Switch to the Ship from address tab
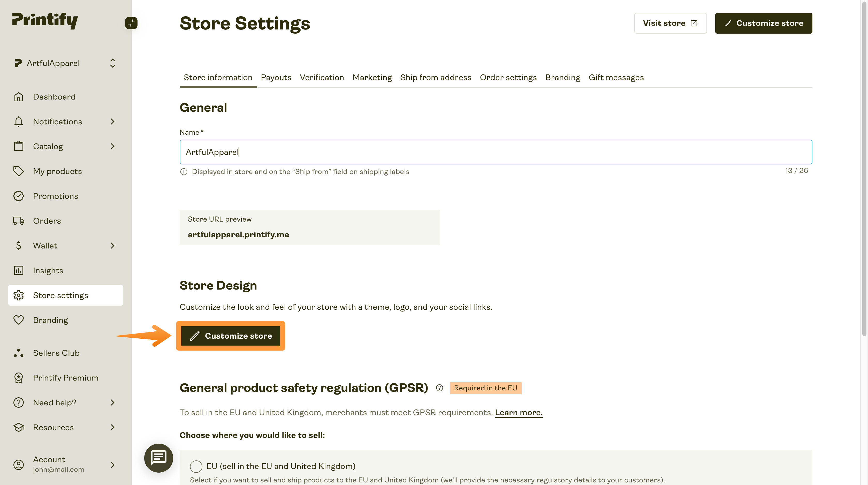Image resolution: width=868 pixels, height=485 pixels. coord(436,78)
